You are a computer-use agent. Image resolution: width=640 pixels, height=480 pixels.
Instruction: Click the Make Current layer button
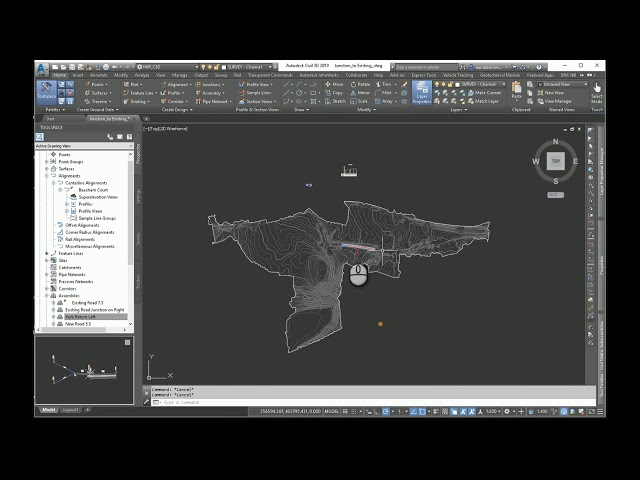[x=484, y=93]
